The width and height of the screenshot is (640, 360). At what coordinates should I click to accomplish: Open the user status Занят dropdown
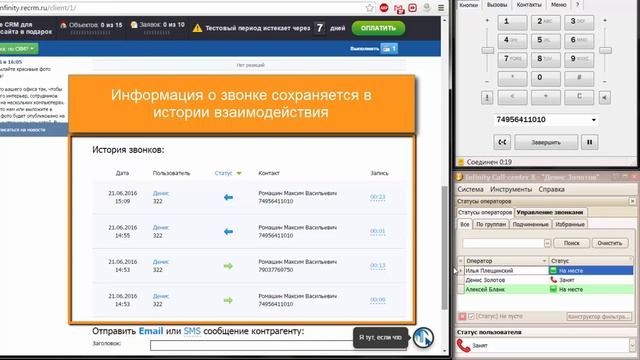point(632,346)
